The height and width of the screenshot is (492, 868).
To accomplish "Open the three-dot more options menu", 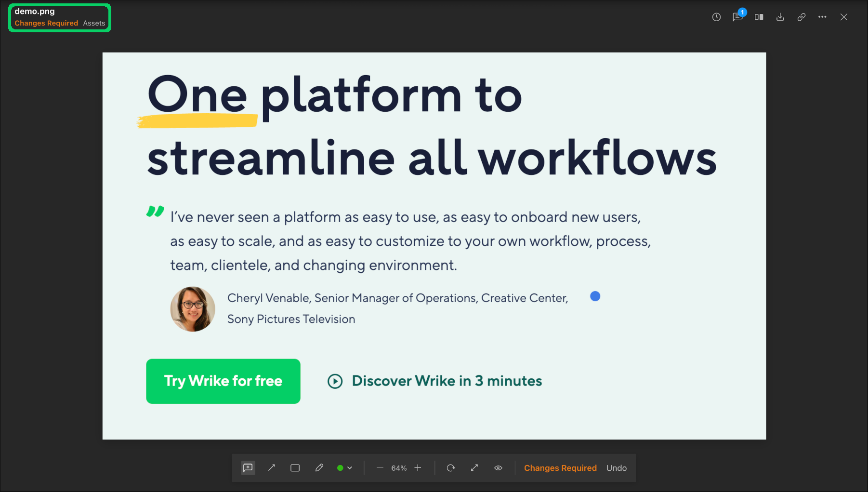I will click(x=822, y=17).
